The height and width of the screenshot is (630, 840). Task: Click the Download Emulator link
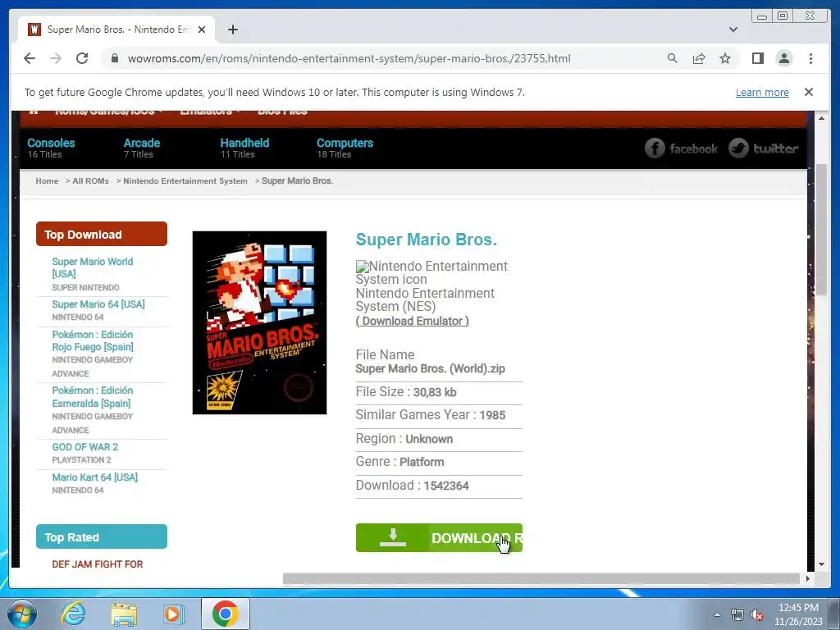pyautogui.click(x=412, y=321)
